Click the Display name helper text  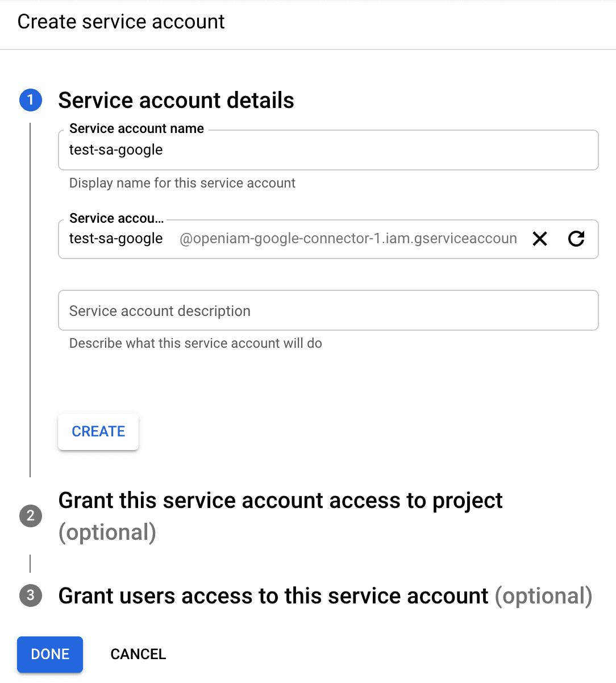(x=182, y=183)
